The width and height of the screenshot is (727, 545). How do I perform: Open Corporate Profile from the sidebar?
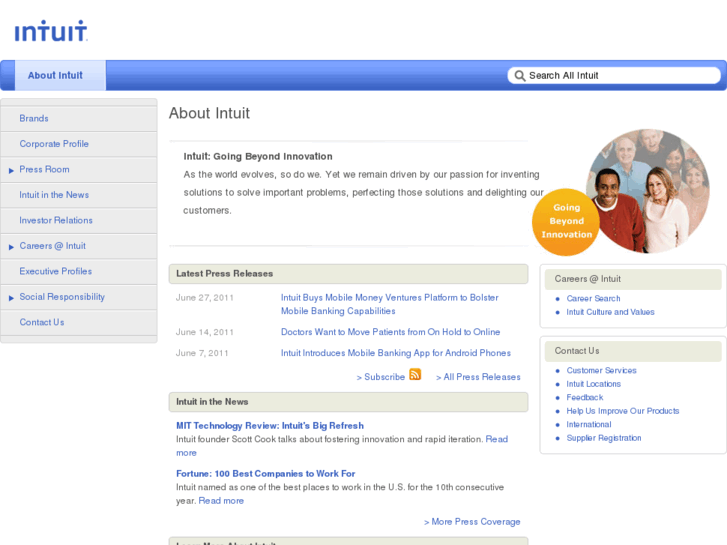tap(54, 144)
